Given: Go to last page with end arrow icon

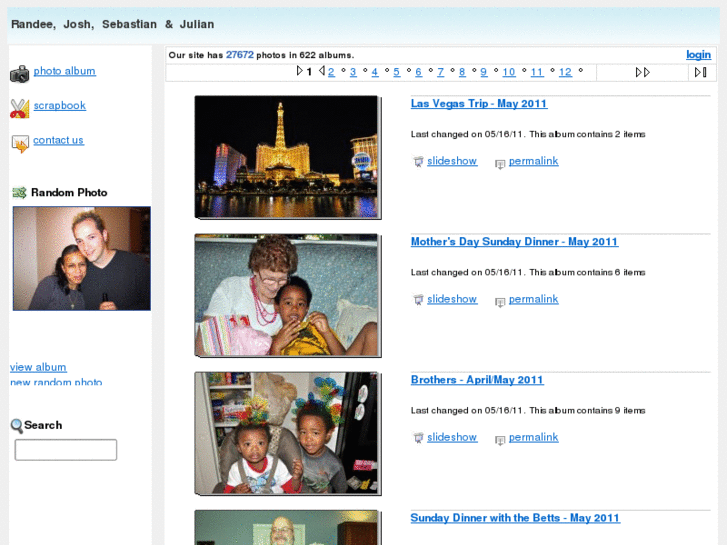Looking at the screenshot, I should pyautogui.click(x=701, y=72).
